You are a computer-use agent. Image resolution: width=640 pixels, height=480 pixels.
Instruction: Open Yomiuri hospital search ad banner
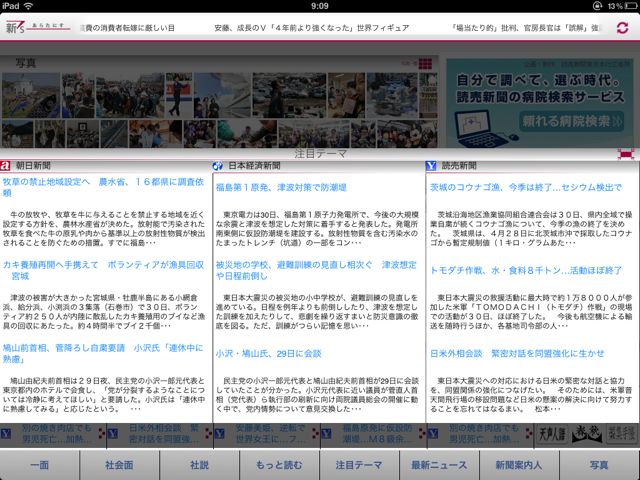pos(540,103)
